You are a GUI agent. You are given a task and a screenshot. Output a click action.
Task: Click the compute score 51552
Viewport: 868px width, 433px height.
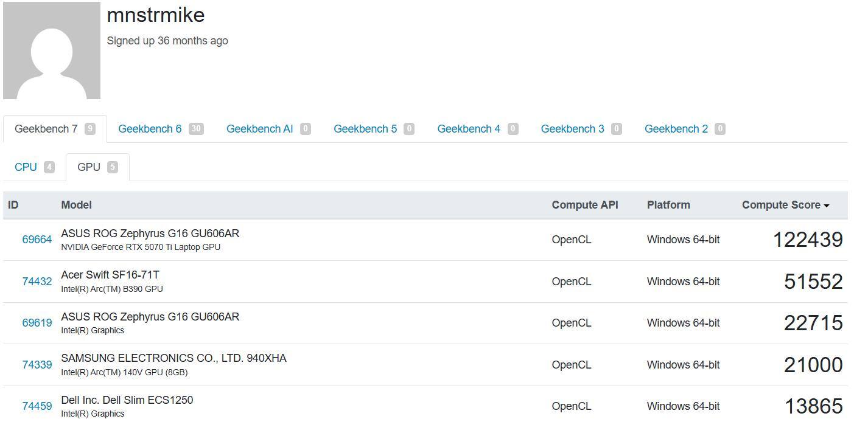click(813, 282)
